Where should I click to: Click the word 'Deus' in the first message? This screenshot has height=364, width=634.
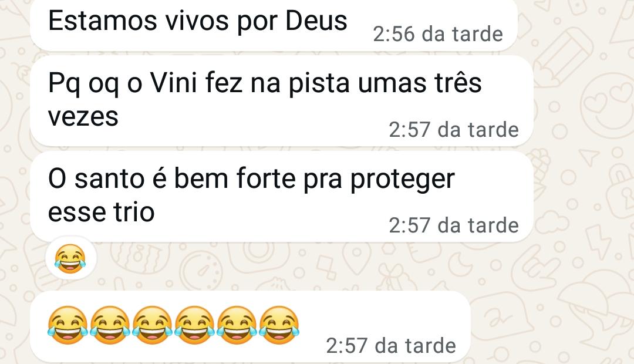tap(316, 21)
